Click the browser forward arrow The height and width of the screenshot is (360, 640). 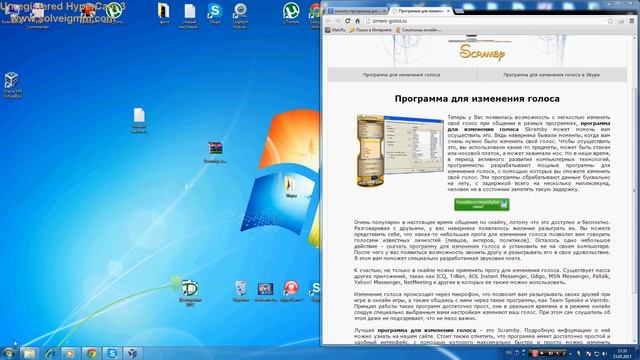tap(338, 20)
